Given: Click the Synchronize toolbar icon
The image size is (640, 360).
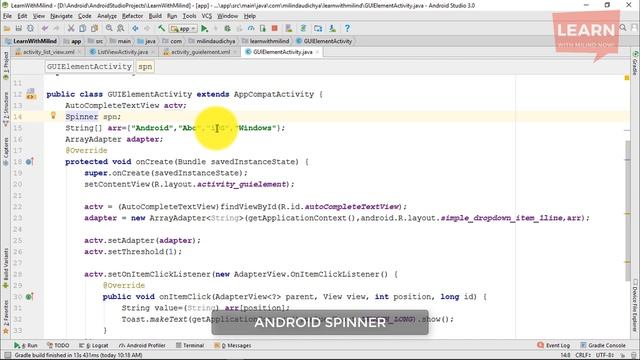Looking at the screenshot, I should click(31, 29).
